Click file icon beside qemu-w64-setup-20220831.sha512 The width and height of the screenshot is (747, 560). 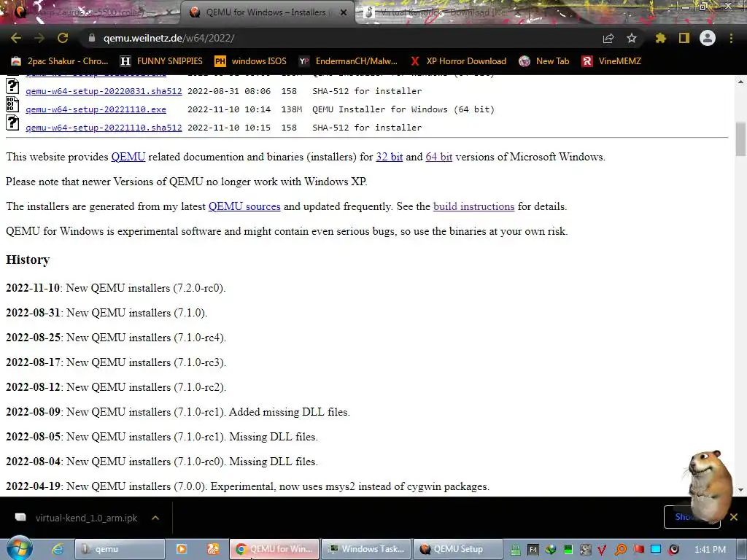click(12, 86)
